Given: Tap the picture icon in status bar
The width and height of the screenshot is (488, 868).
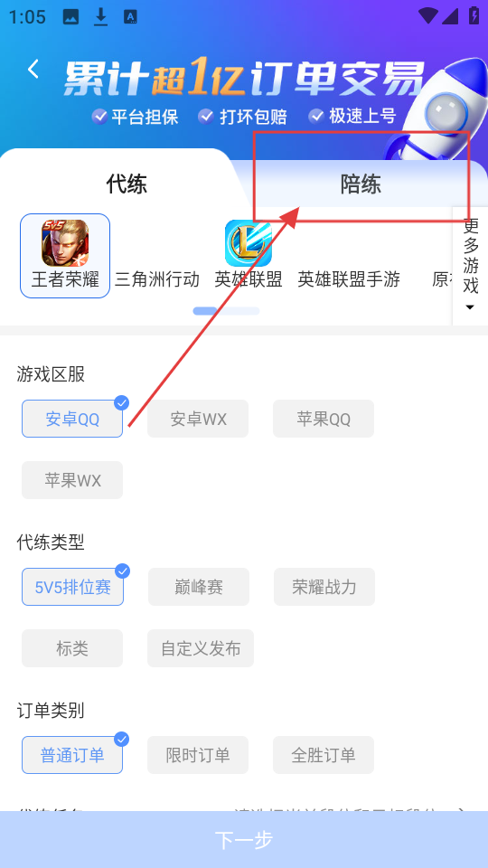Looking at the screenshot, I should coord(70,17).
